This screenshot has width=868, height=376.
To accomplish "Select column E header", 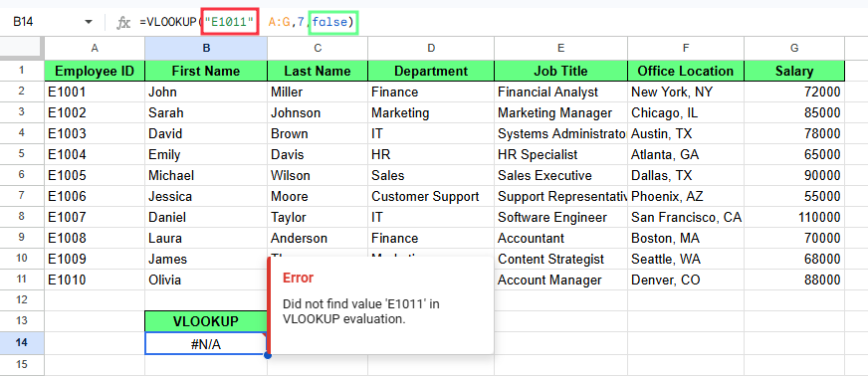I will [560, 48].
